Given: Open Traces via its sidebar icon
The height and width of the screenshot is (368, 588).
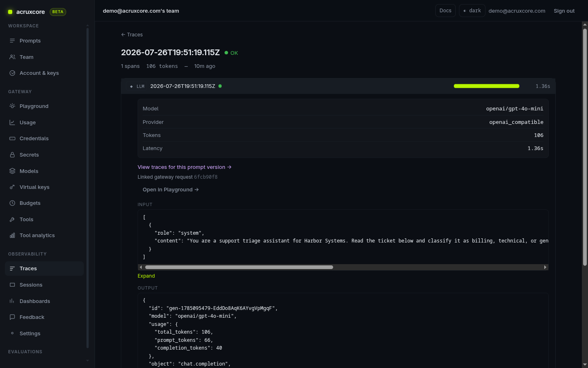Looking at the screenshot, I should tap(12, 269).
